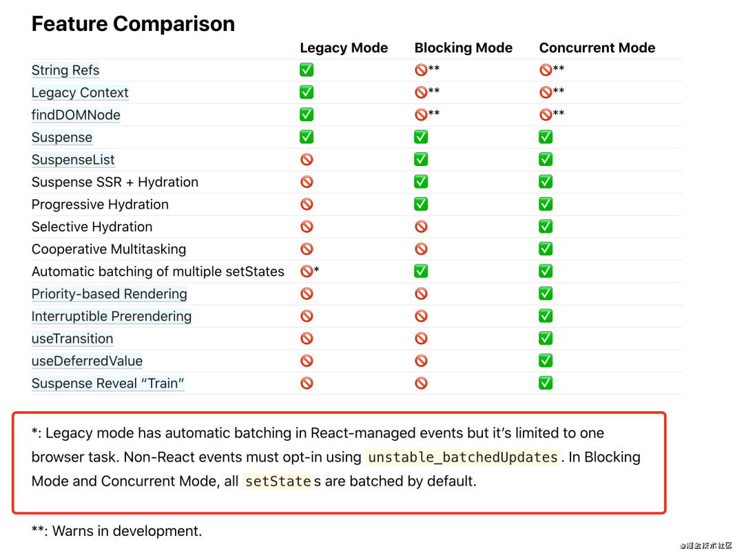Click Interruptible Prerendering Legacy prohibited icon

click(x=307, y=316)
